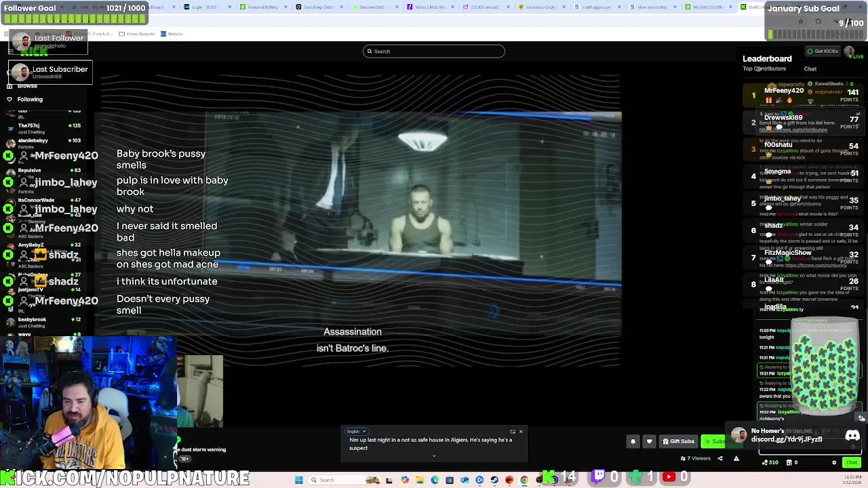Open chat settings gear
868x488 pixels.
pyautogui.click(x=834, y=462)
